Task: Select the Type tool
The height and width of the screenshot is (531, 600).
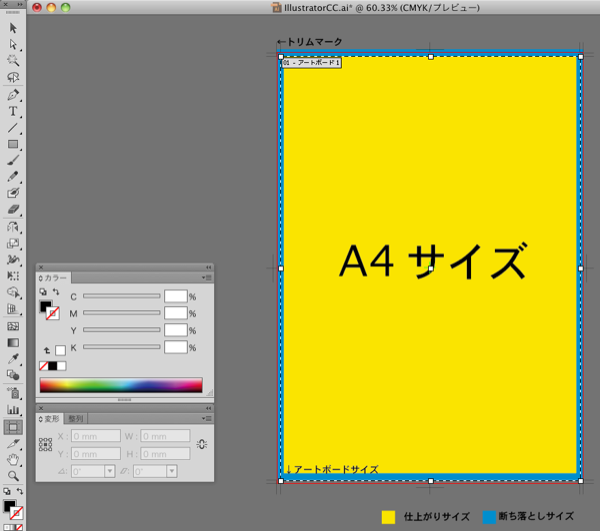Action: 14,111
